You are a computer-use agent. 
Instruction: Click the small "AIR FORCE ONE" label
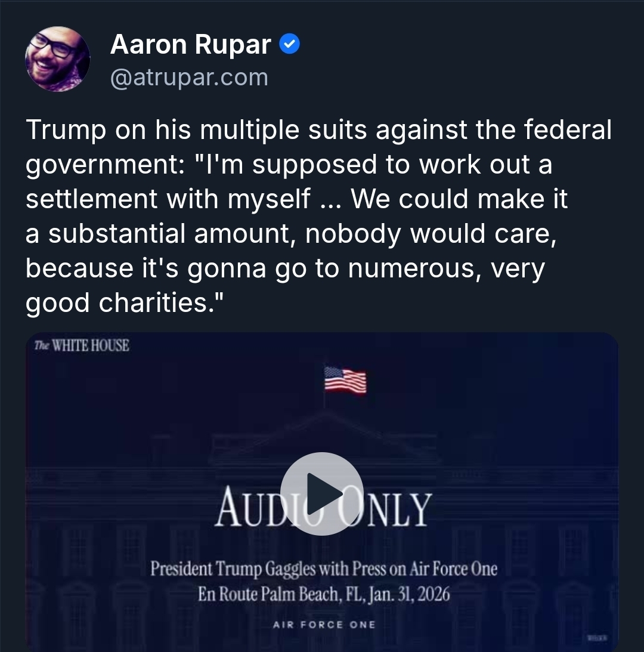tap(324, 625)
